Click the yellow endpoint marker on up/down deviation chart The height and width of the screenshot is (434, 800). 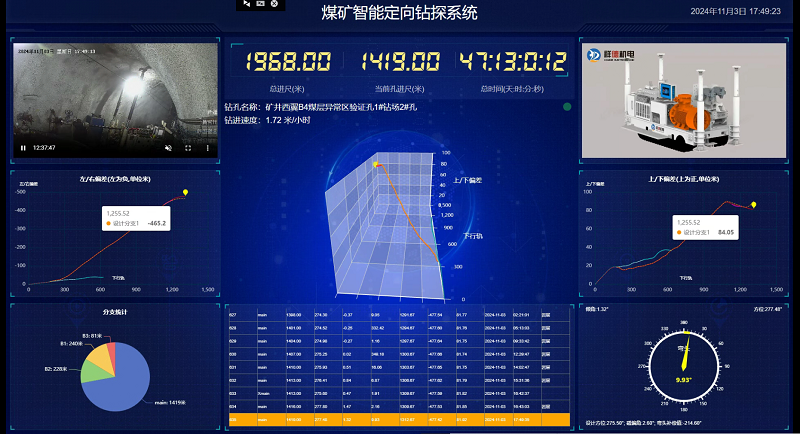(754, 204)
